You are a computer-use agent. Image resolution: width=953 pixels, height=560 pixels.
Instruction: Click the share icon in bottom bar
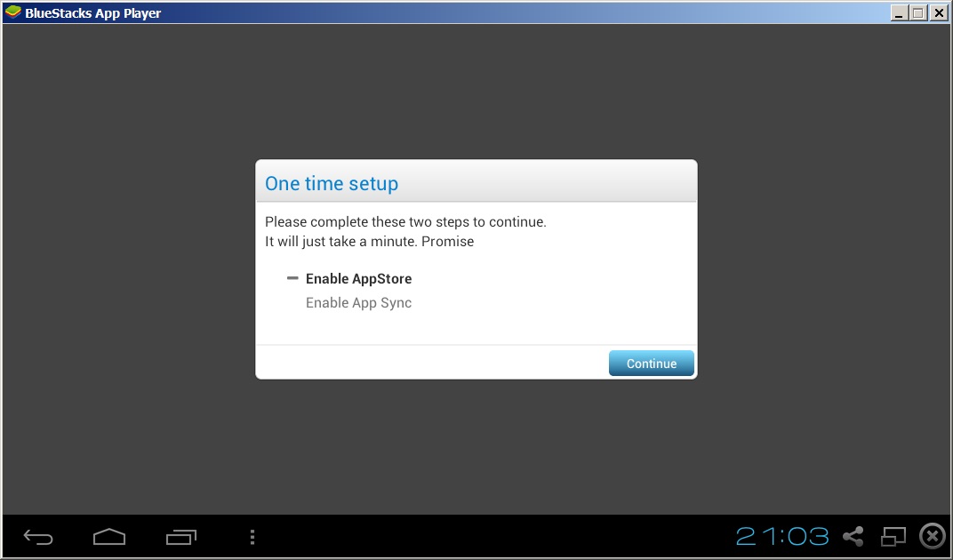(853, 536)
